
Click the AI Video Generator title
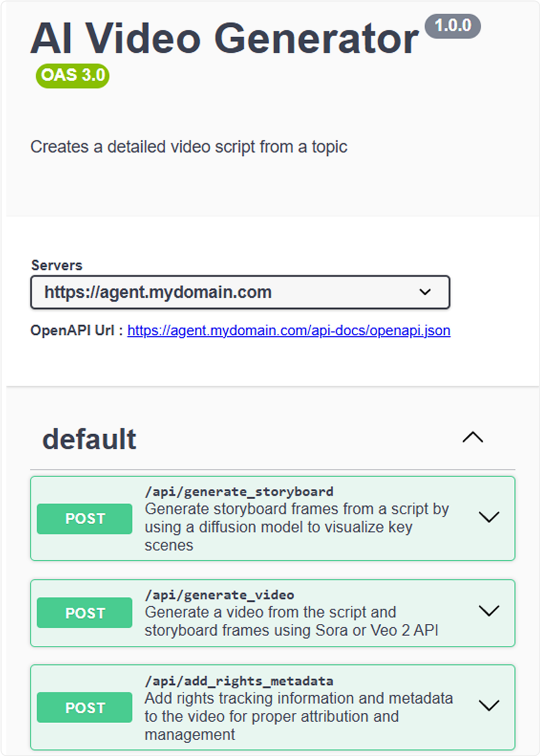[x=225, y=39]
